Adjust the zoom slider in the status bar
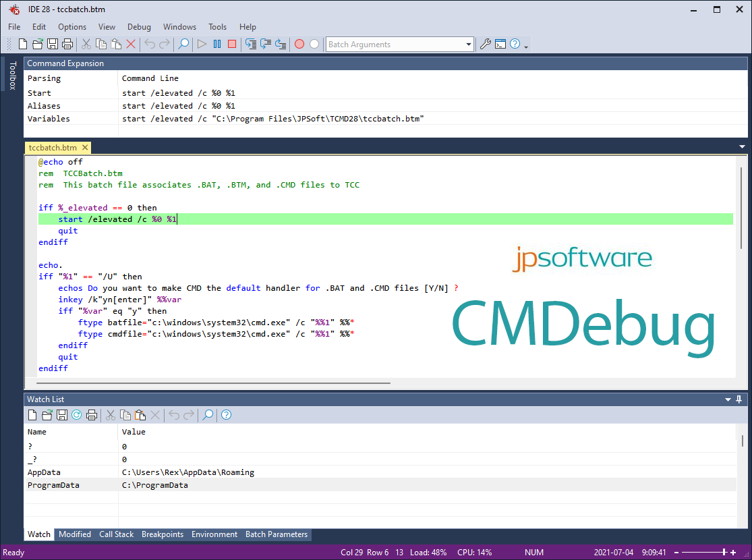752x560 pixels. 723,552
